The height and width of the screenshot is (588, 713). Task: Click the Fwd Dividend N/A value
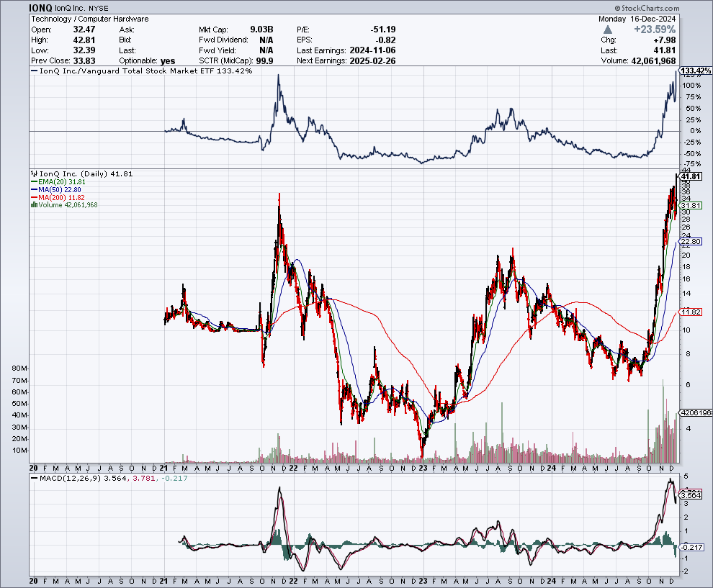tap(266, 40)
